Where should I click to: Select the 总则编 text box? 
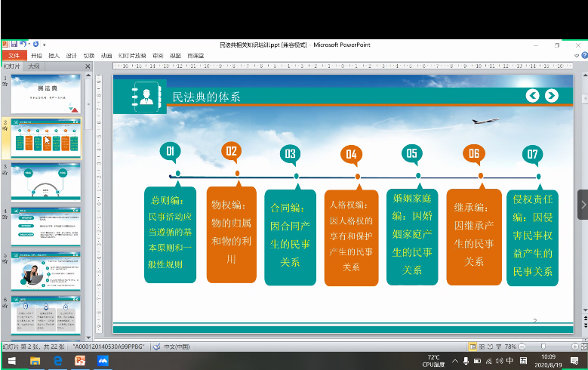coord(171,235)
